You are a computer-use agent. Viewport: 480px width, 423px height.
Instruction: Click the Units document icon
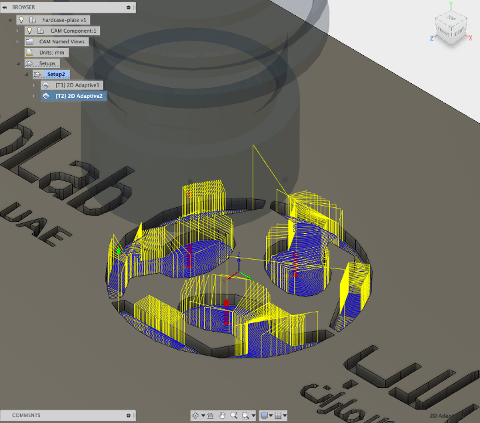(x=30, y=52)
